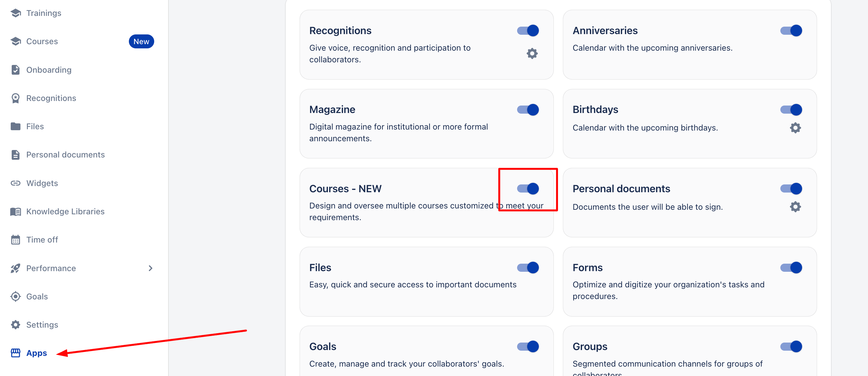Open Recognitions app settings gear

click(x=532, y=54)
